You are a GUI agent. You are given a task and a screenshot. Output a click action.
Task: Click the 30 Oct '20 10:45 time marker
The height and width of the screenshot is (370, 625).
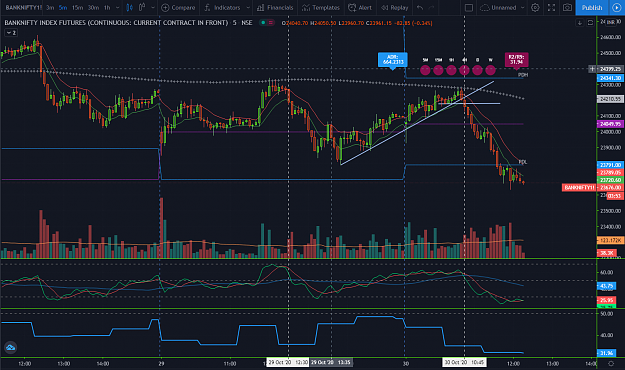(464, 362)
